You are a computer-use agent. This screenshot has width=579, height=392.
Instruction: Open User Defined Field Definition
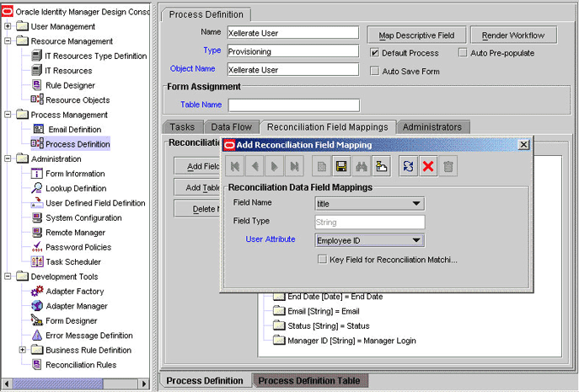(x=88, y=203)
